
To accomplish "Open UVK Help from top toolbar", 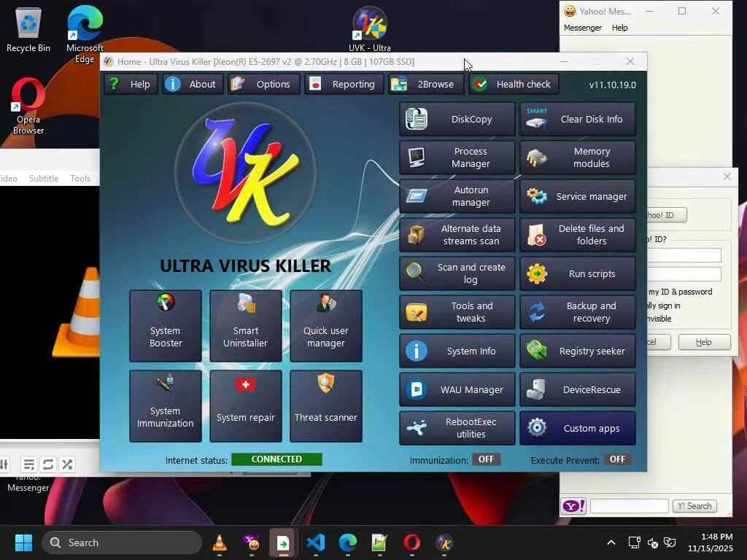I will [x=131, y=85].
